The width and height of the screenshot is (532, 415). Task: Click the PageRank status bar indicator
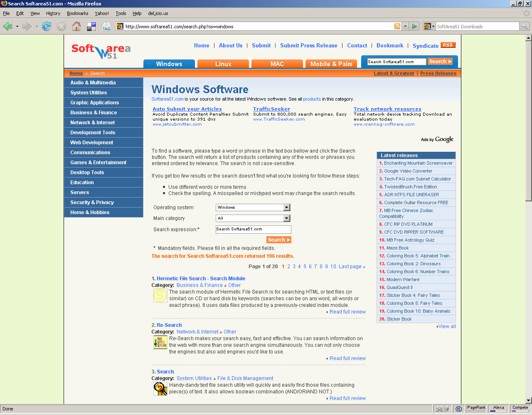(x=476, y=409)
